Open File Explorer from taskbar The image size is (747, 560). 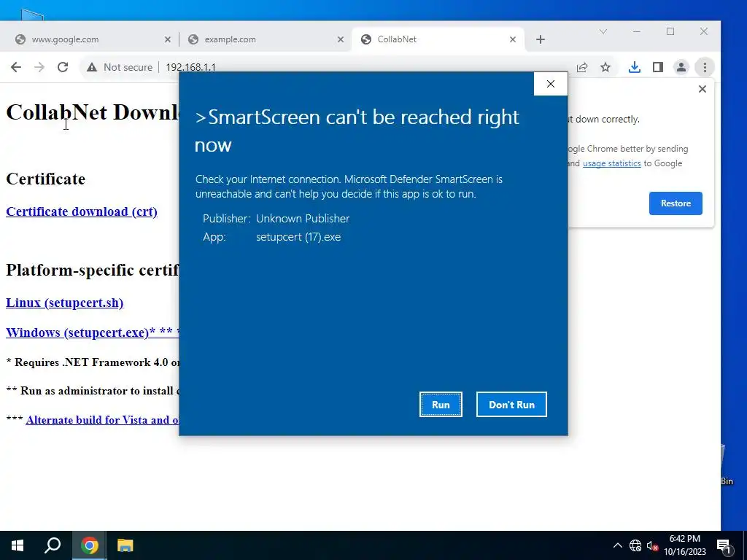pyautogui.click(x=125, y=545)
